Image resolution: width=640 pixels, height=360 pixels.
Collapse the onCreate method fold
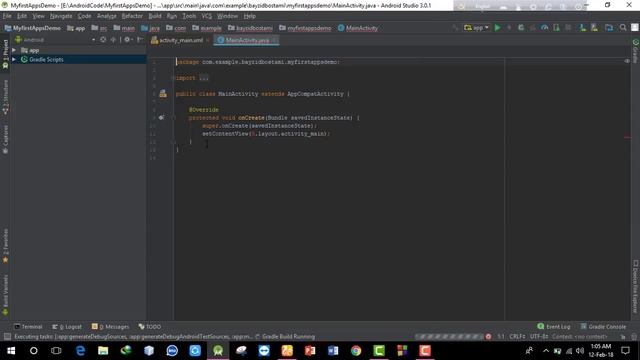click(173, 118)
